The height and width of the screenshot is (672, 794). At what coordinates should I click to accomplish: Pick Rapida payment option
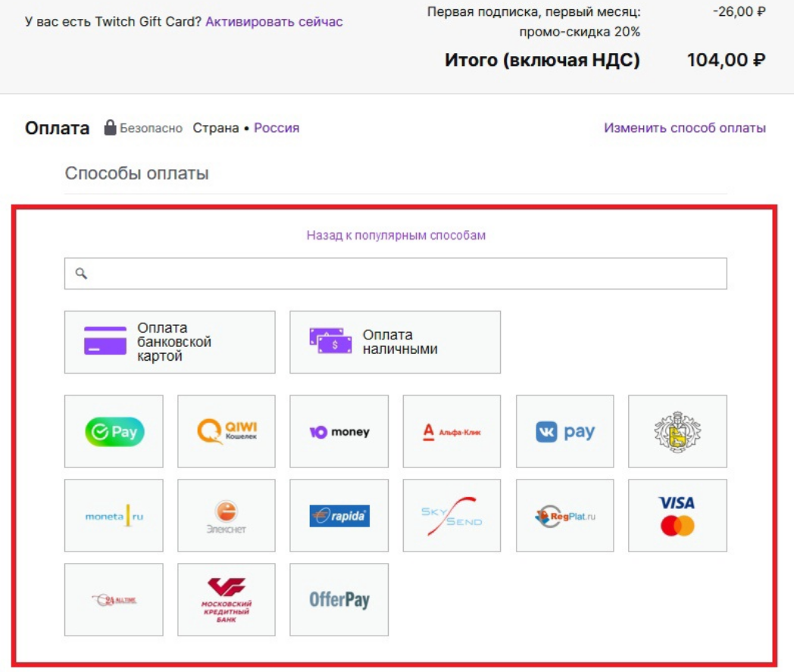pyautogui.click(x=339, y=515)
